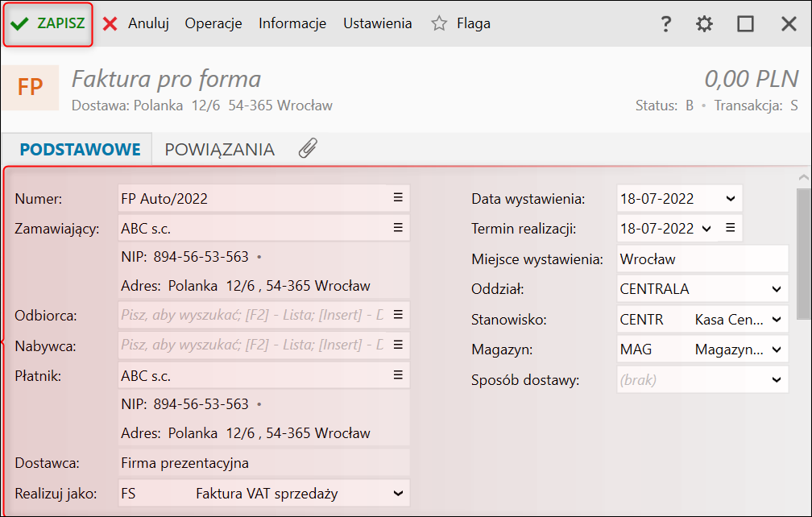The height and width of the screenshot is (517, 812).
Task: Expand Data wystawienia date dropdown
Action: click(x=730, y=198)
